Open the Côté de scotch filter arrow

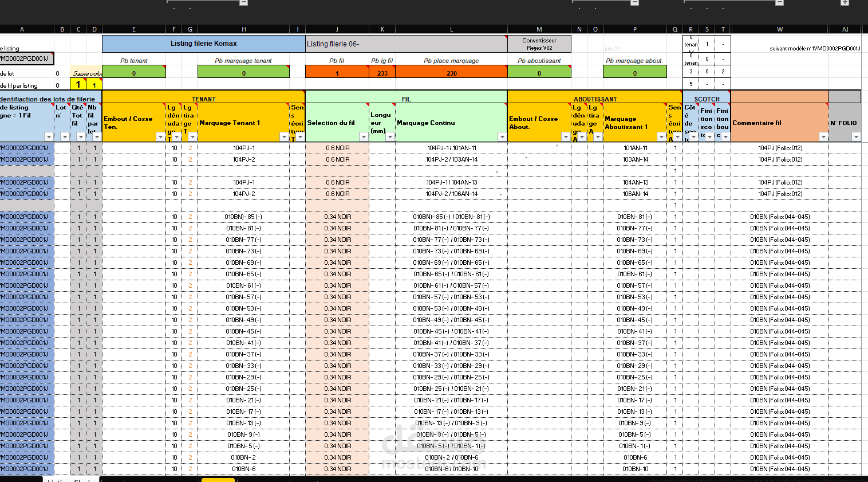(x=693, y=136)
